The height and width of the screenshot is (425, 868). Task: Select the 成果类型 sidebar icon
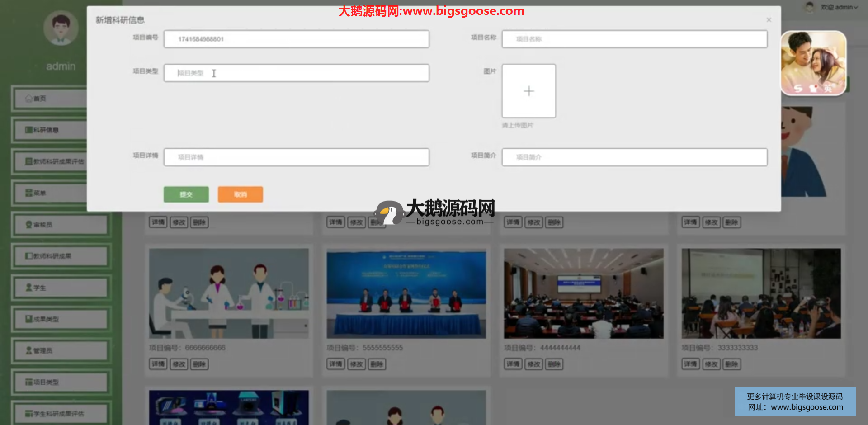29,319
